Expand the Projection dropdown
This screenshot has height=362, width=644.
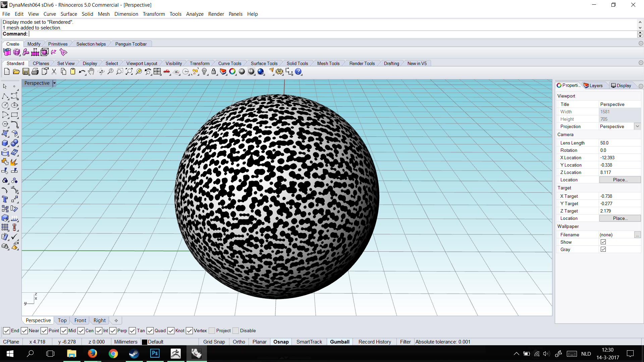[637, 126]
